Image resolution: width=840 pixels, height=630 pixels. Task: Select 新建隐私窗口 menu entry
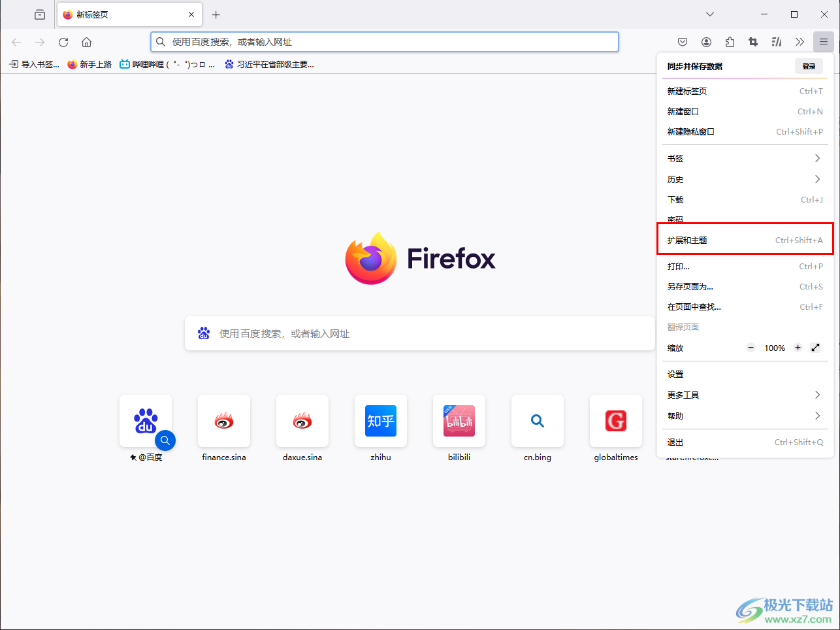coord(745,131)
